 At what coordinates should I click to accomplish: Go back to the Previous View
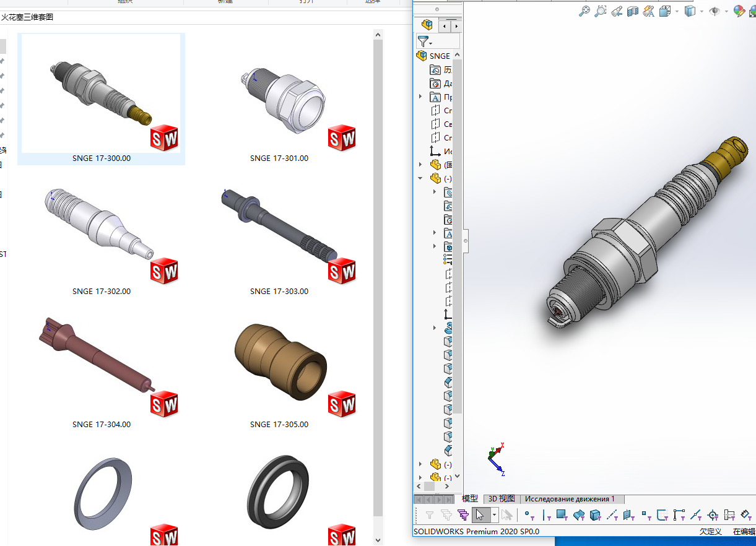click(617, 11)
